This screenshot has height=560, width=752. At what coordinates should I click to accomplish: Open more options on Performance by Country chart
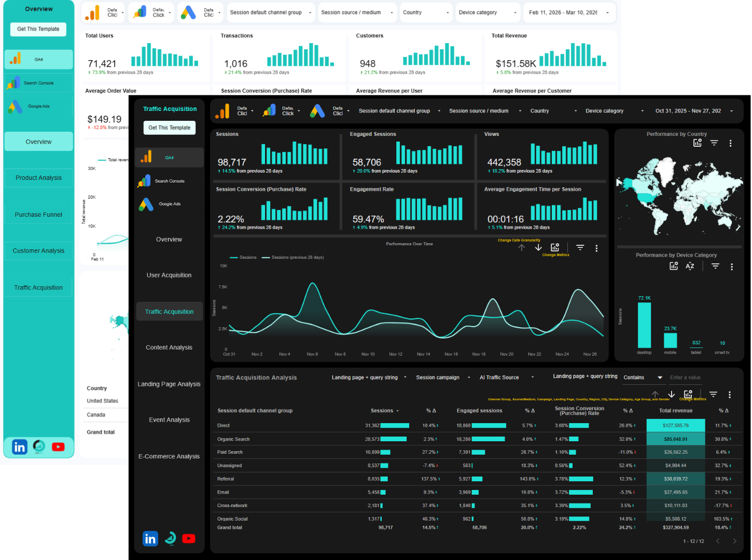(x=730, y=143)
